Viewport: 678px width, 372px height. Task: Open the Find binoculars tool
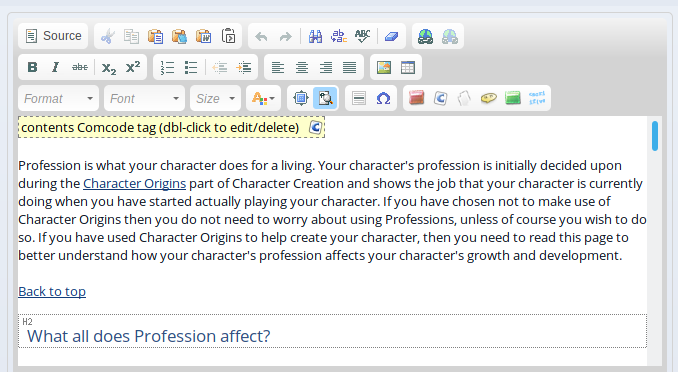[315, 36]
